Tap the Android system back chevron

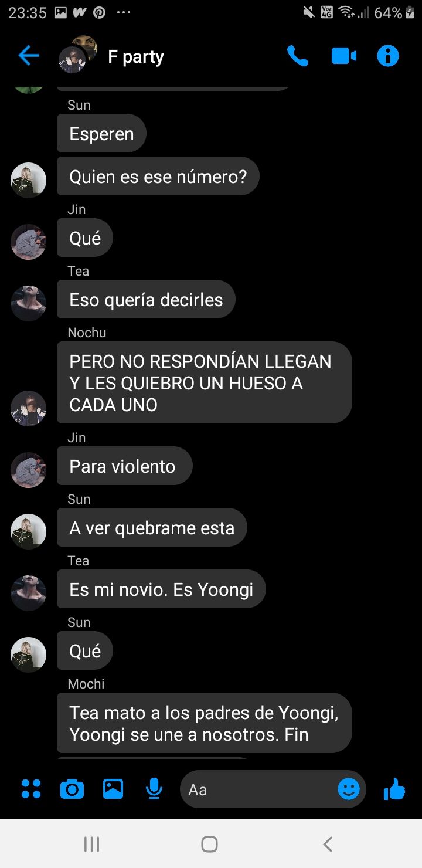point(328,844)
